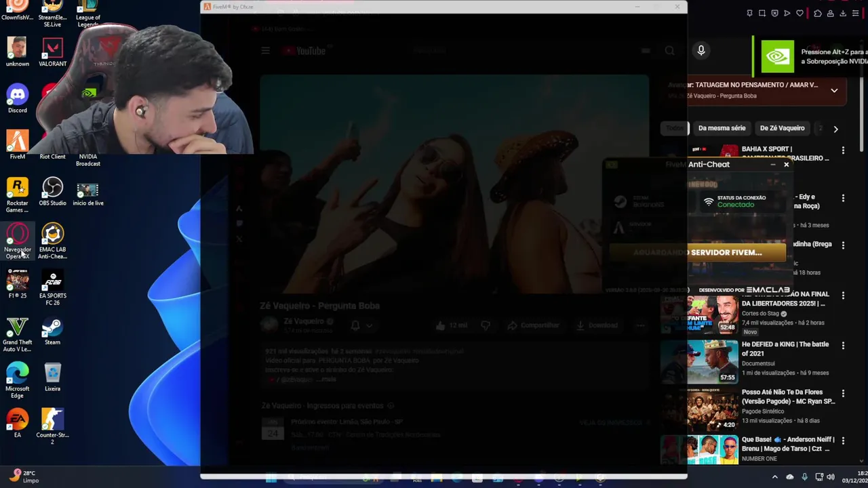This screenshot has width=868, height=488.
Task: Open options menu for 'Edy e' video row
Action: [843, 199]
